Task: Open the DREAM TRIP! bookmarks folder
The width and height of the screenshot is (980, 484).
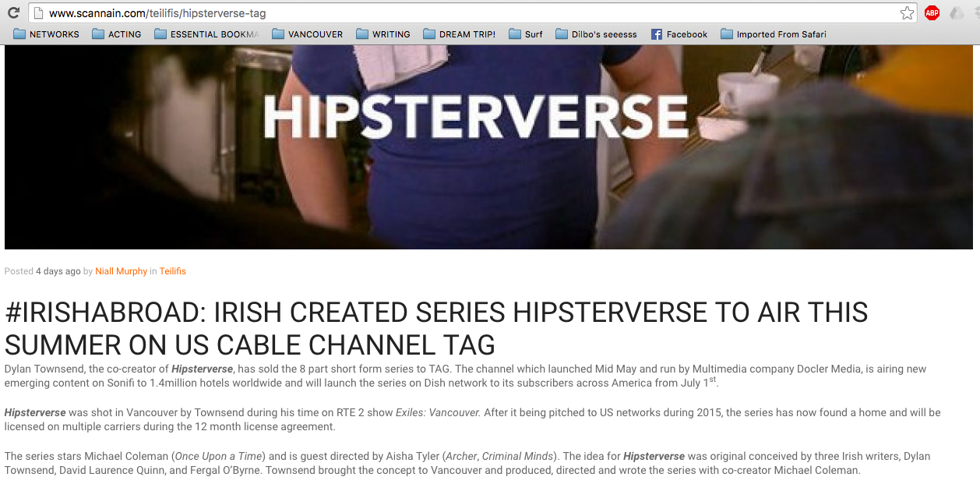Action: [459, 34]
